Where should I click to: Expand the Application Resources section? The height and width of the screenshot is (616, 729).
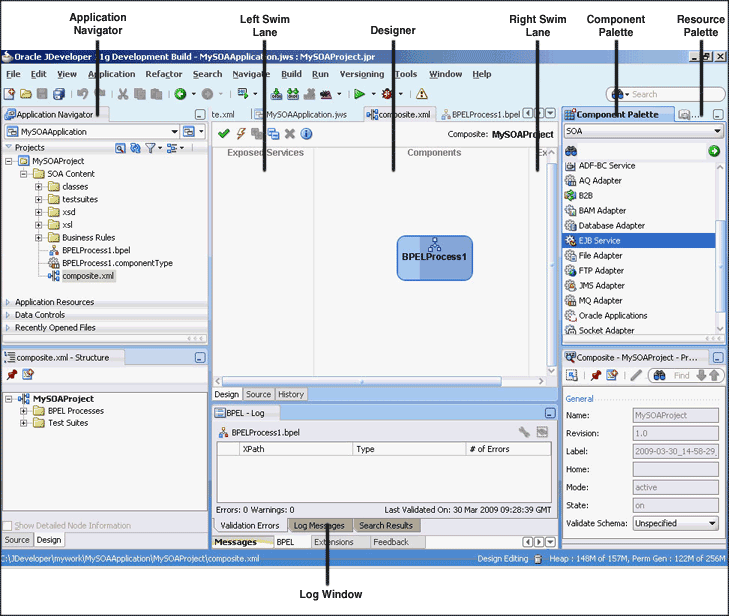tap(7, 302)
